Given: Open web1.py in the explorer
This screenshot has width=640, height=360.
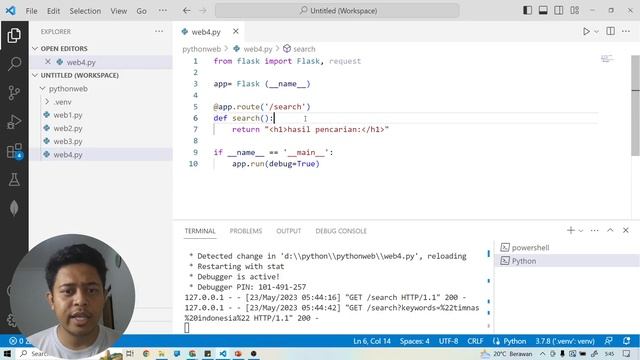Looking at the screenshot, I should click(68, 115).
